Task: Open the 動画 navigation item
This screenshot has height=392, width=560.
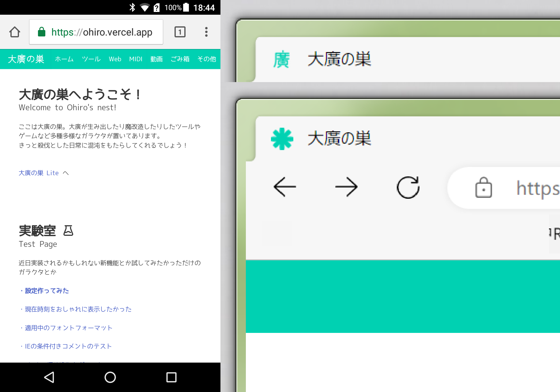Action: point(156,59)
